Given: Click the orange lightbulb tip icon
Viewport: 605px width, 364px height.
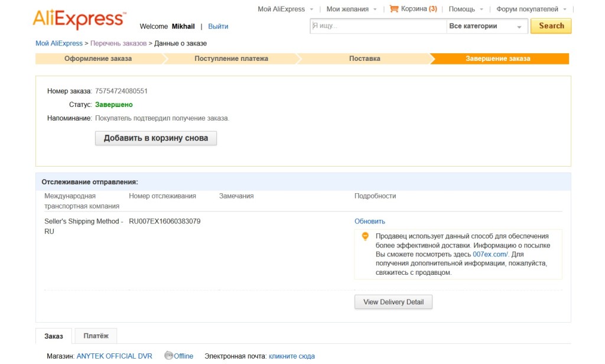Looking at the screenshot, I should pos(365,236).
